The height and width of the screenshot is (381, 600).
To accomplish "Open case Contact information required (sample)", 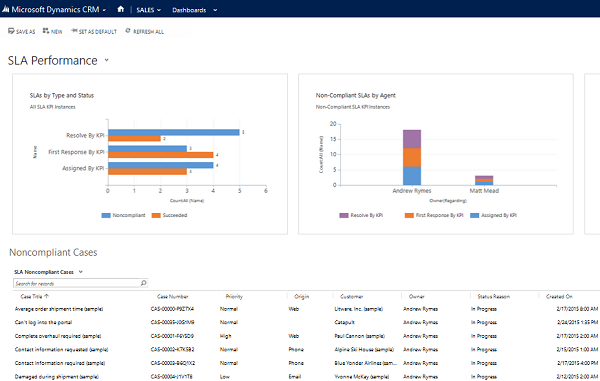I will (60, 363).
